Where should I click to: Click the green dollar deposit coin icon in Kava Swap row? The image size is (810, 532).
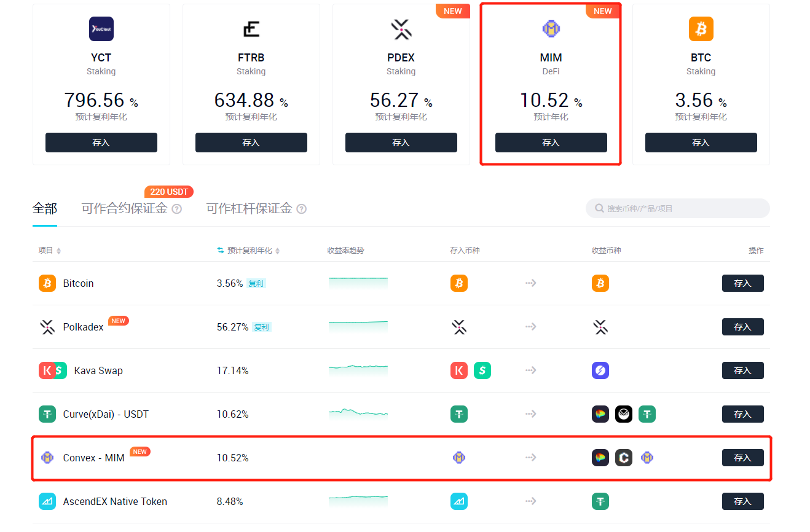pyautogui.click(x=482, y=370)
